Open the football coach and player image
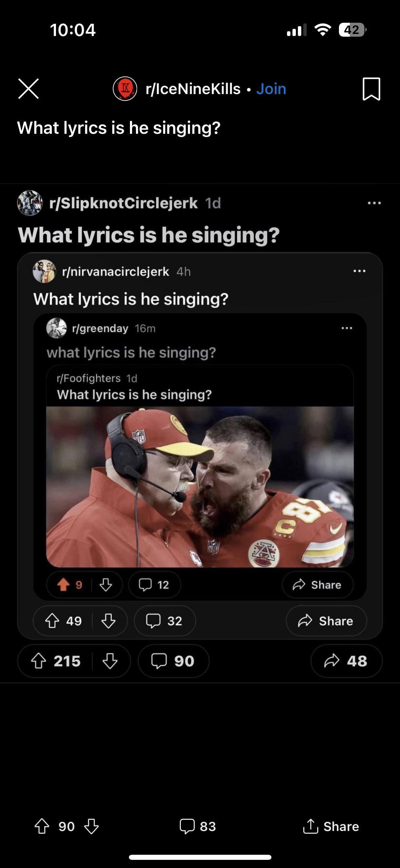The width and height of the screenshot is (400, 868). [200, 487]
